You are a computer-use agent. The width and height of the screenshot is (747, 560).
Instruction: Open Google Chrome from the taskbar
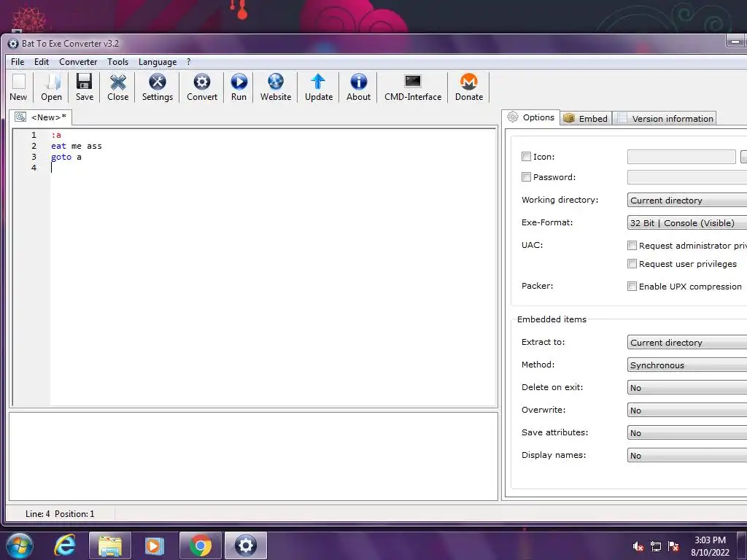[x=200, y=545]
